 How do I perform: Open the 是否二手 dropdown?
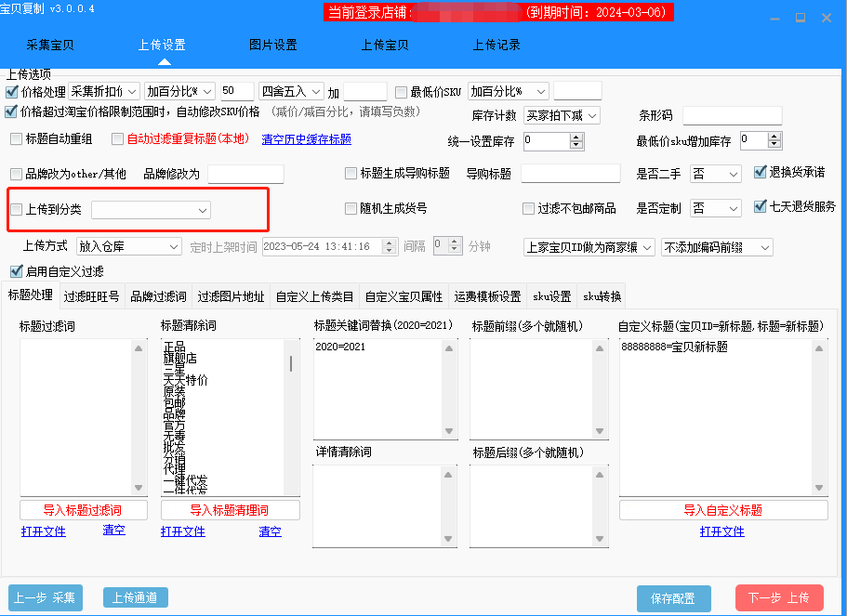coord(715,174)
